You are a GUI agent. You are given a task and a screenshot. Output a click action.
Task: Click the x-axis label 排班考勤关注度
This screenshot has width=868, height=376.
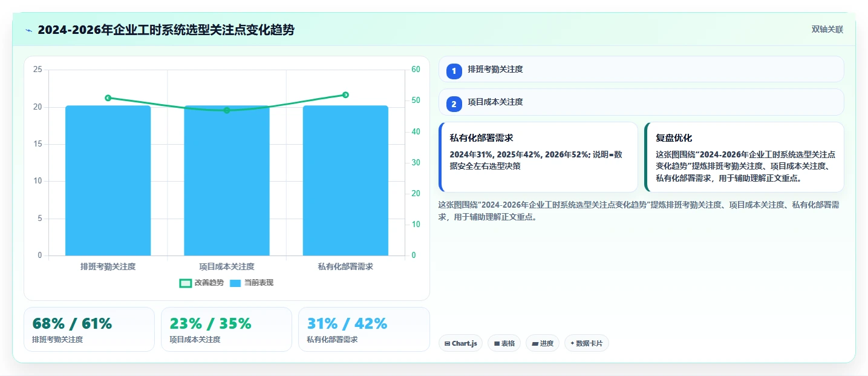(108, 266)
